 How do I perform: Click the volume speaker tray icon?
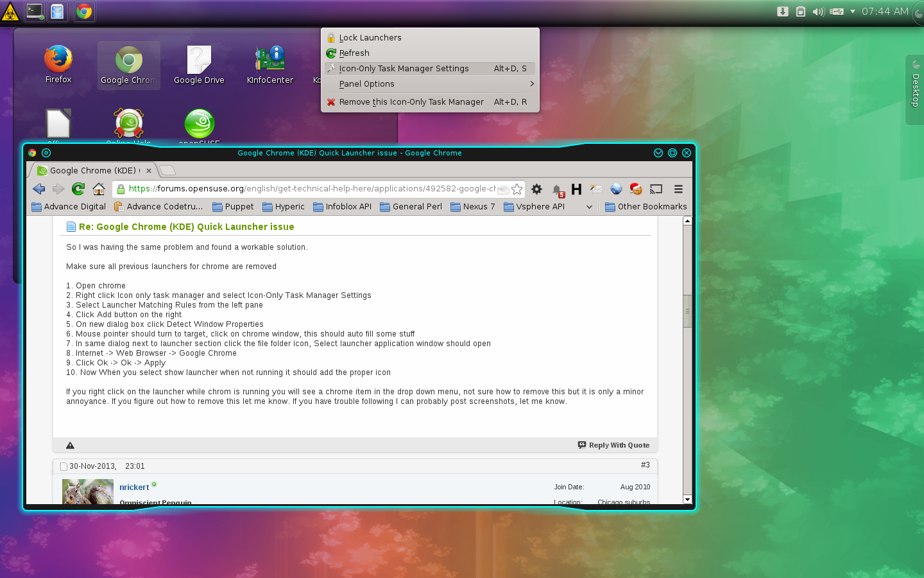[818, 12]
